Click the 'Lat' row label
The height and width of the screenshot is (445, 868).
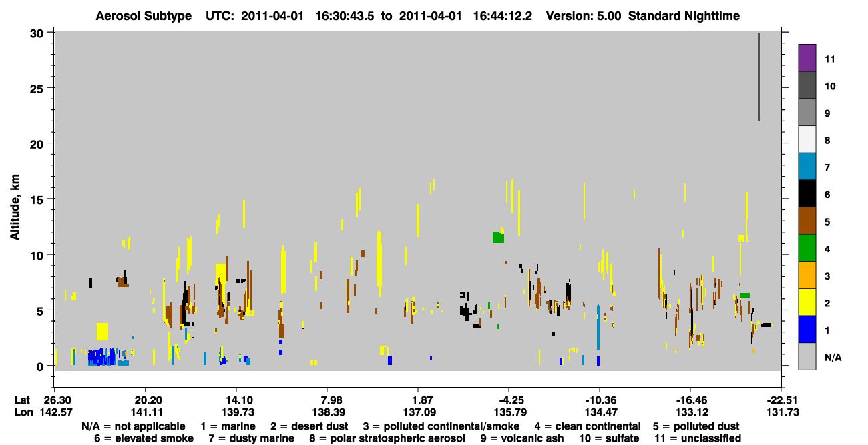point(22,400)
